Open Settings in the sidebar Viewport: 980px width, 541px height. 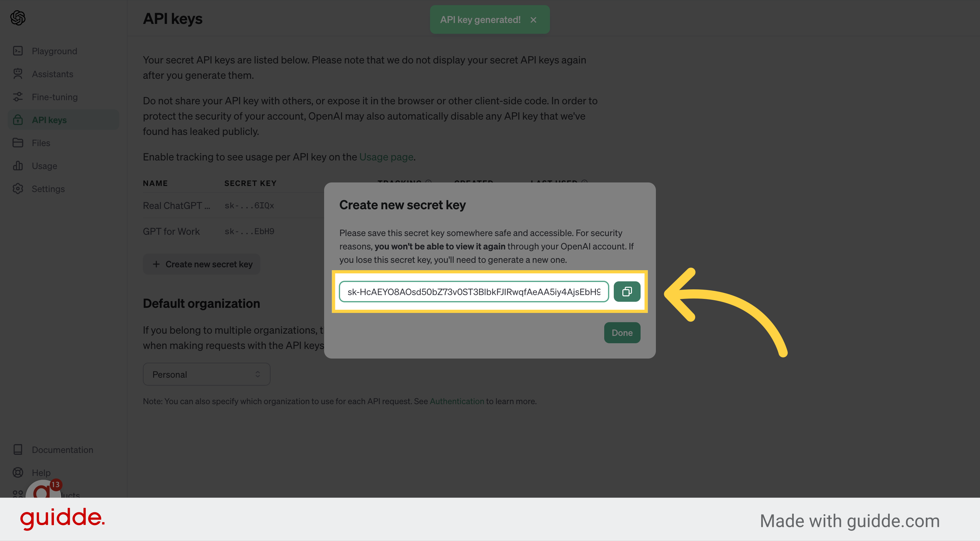point(48,189)
